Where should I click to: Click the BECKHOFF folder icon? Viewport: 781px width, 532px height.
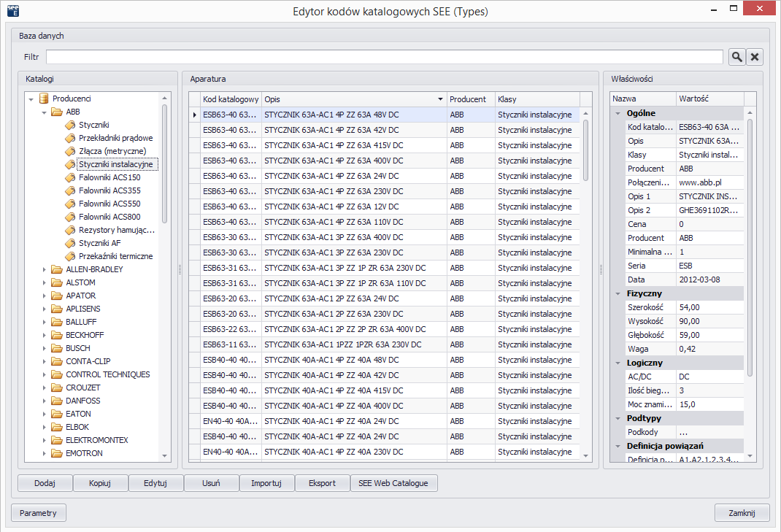(57, 335)
